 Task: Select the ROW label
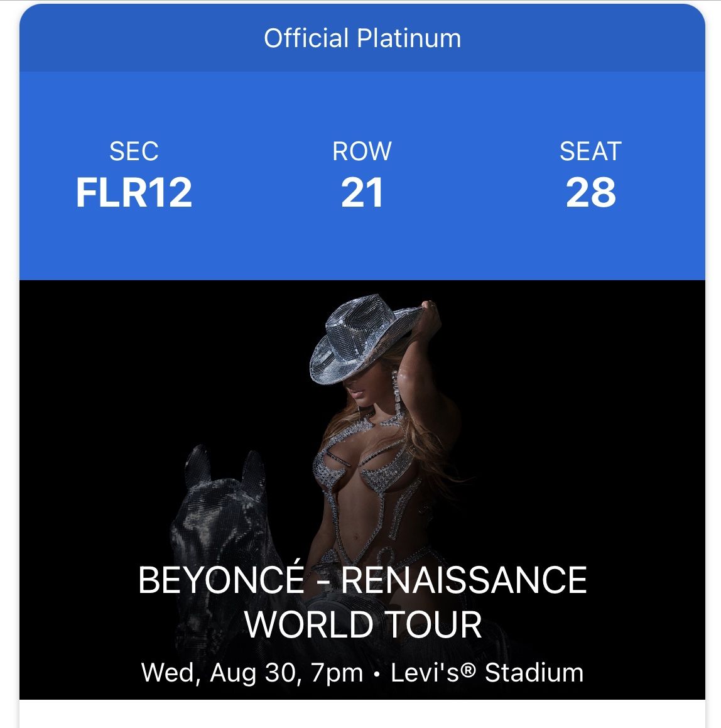(x=362, y=151)
